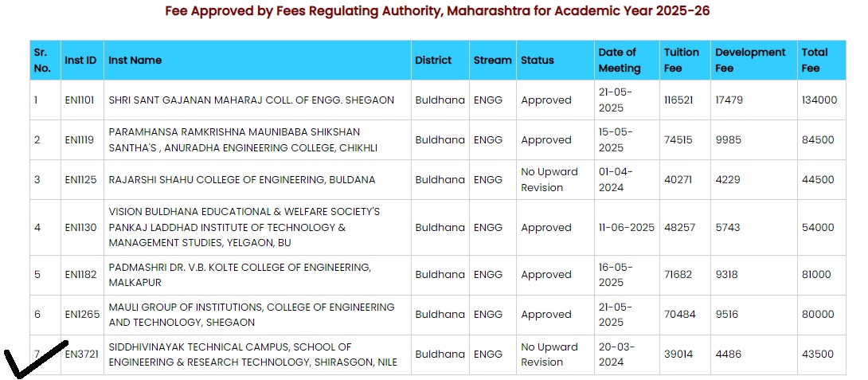This screenshot has height=380, width=868.
Task: Click the Date of Meeting header
Action: point(619,60)
